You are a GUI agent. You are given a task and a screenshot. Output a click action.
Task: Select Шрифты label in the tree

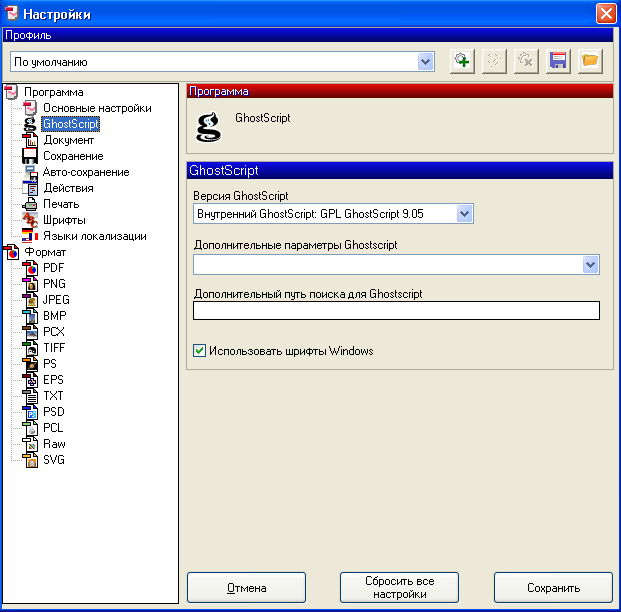[64, 220]
